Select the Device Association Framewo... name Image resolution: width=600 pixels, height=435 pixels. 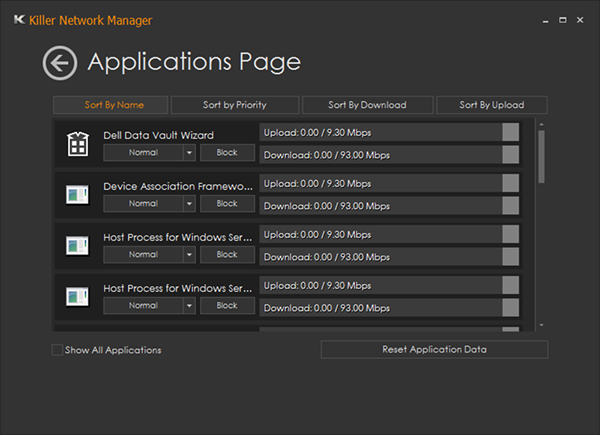point(178,186)
